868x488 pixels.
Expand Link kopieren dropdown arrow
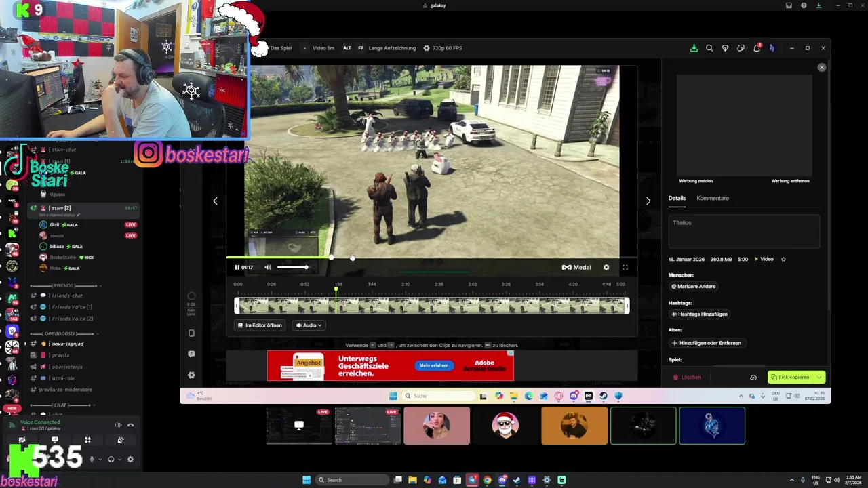pos(819,377)
